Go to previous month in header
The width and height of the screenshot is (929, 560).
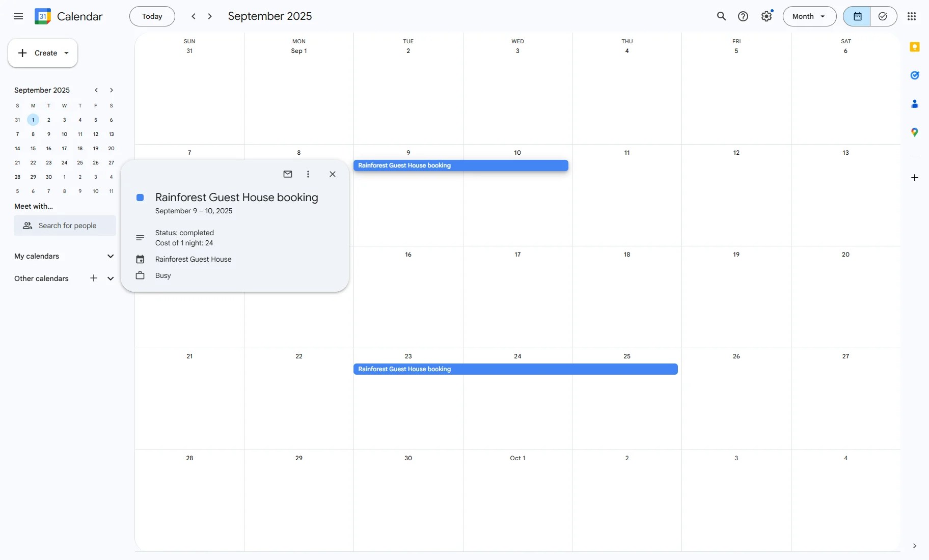(194, 16)
